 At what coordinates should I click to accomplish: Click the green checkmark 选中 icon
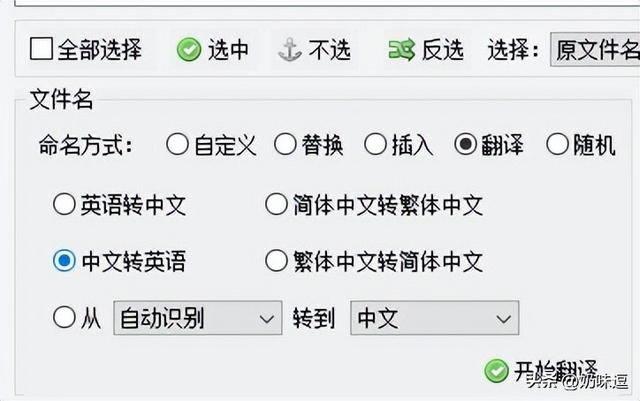tap(189, 49)
